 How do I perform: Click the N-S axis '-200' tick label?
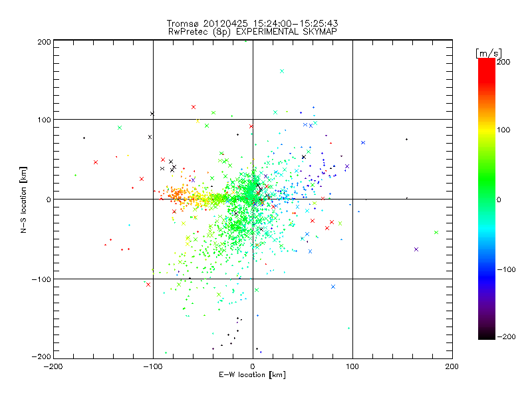click(41, 356)
